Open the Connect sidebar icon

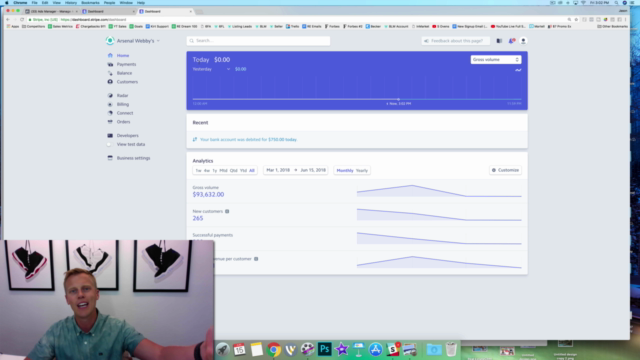pyautogui.click(x=110, y=113)
